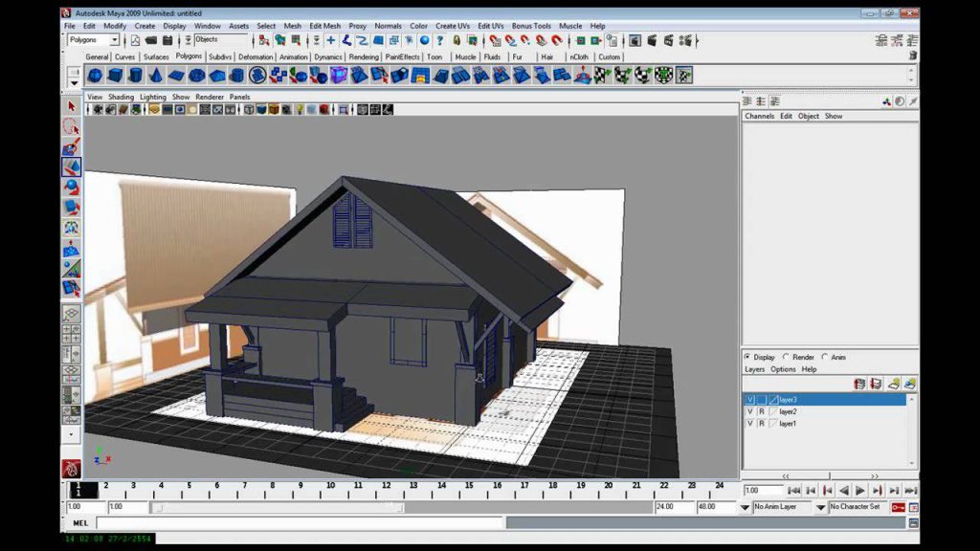This screenshot has width=980, height=551.
Task: Click the Open scene folder icon
Action: point(151,40)
